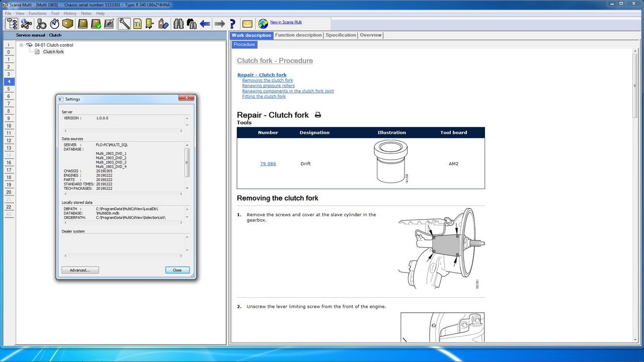Viewport: 644px width, 362px height.
Task: Click the binoculars search icon
Action: 178,23
